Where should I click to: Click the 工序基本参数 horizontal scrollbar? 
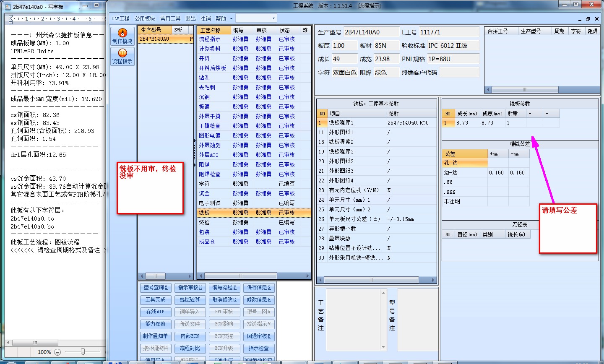point(377,280)
